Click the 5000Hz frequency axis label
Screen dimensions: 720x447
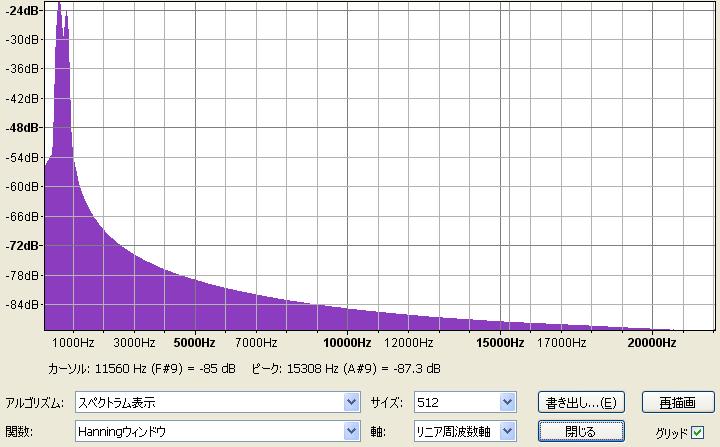tap(195, 343)
